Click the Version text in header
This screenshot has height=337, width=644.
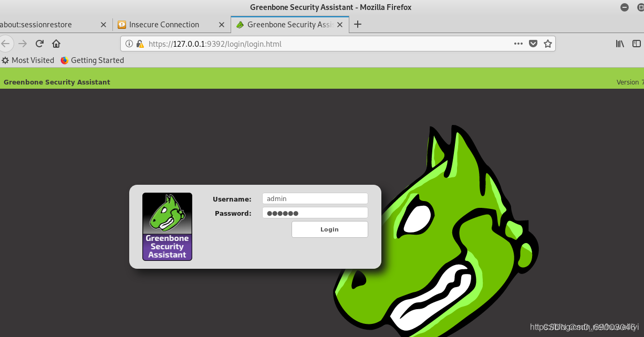point(630,82)
